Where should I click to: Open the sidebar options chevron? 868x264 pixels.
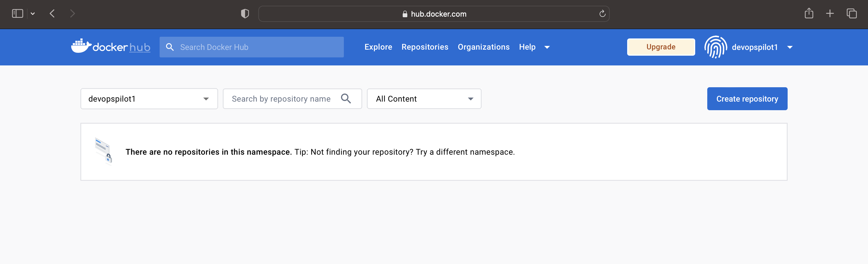click(33, 14)
